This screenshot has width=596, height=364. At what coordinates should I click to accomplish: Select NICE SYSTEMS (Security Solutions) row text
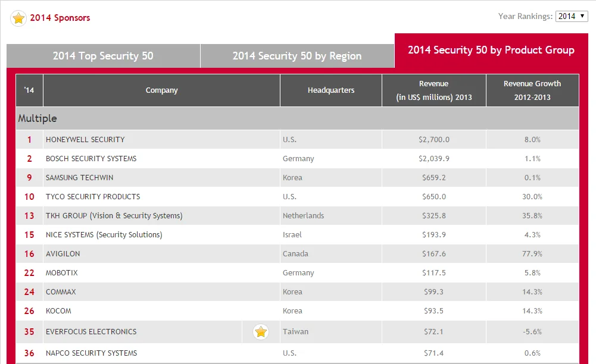(x=104, y=234)
